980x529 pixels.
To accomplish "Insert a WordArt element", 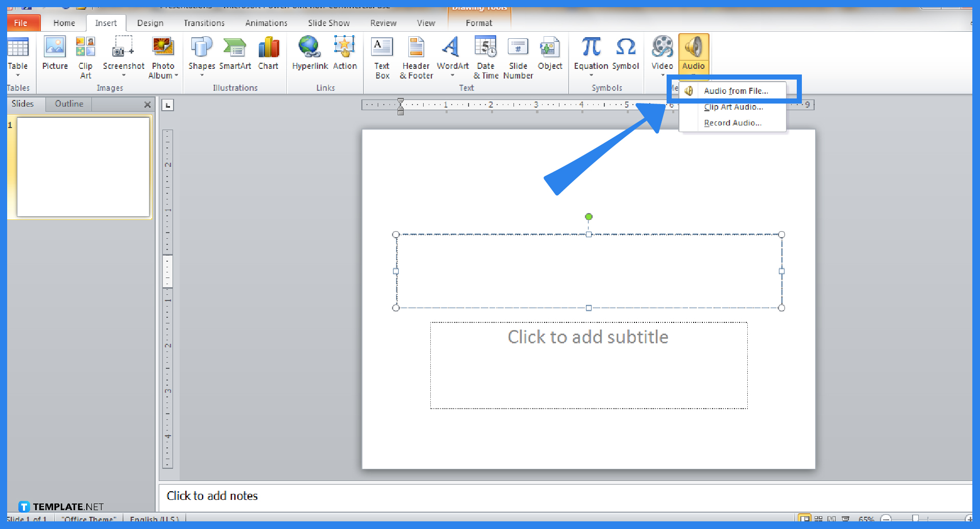I will [452, 54].
